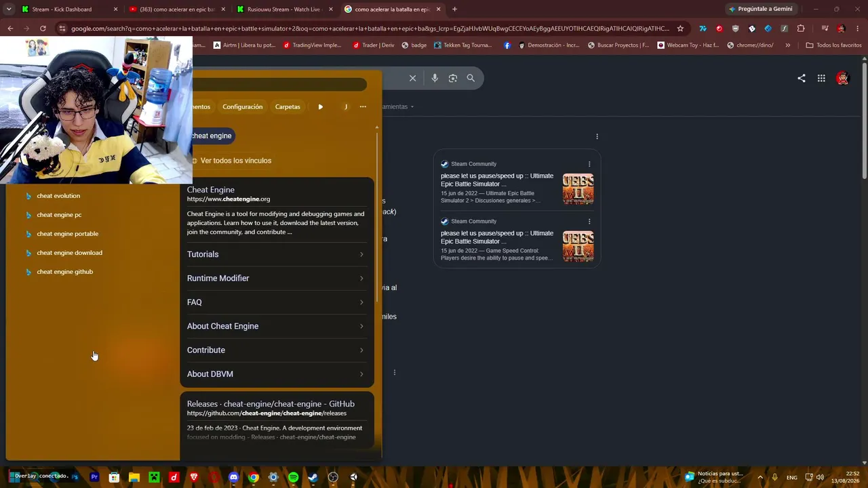Open the Chrome extensions puzzle menu
This screenshot has width=868, height=488.
coord(801,28)
